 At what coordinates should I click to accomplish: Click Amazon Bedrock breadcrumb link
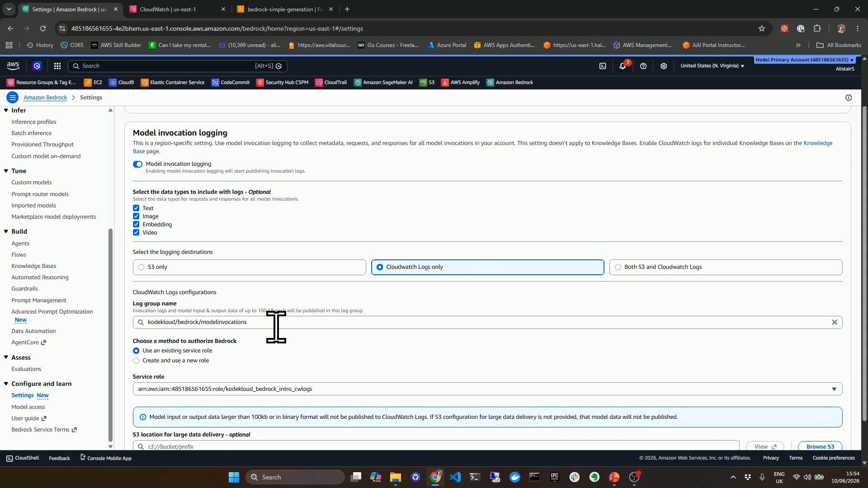tap(45, 98)
